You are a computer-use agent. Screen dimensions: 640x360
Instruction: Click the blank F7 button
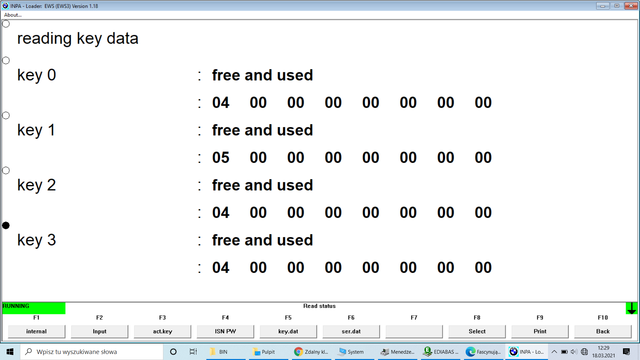(414, 331)
